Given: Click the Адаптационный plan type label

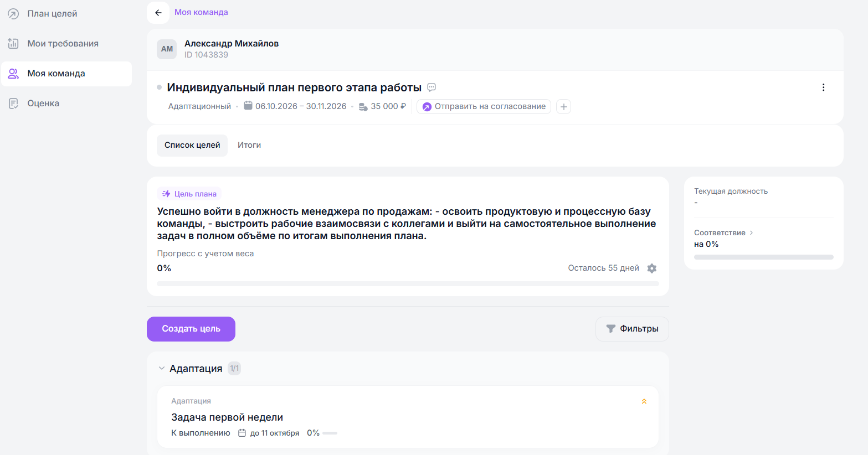Looking at the screenshot, I should coord(199,106).
